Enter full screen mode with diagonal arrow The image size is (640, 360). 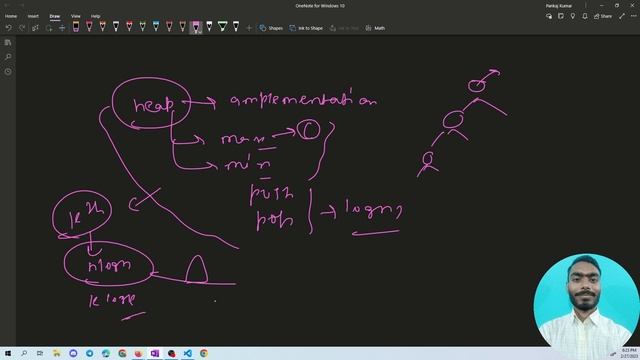[x=622, y=16]
